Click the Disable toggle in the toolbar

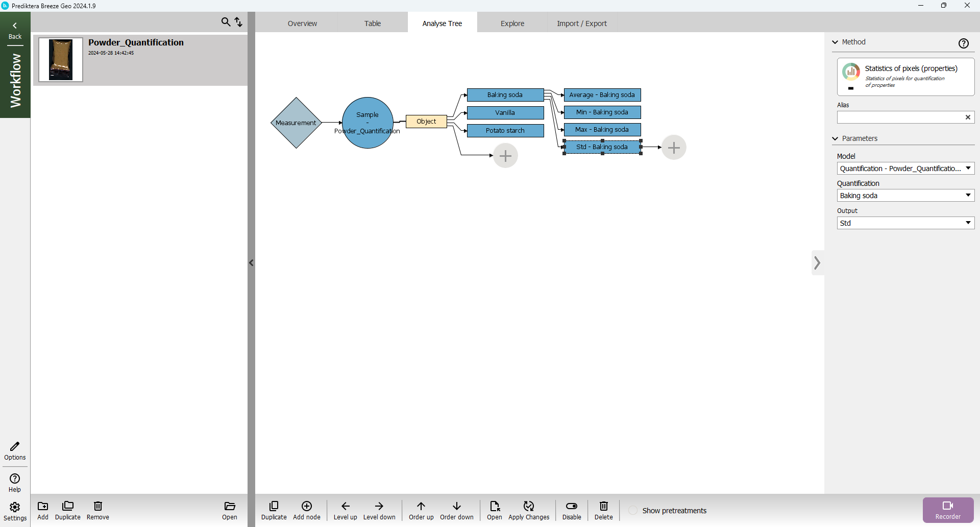point(571,507)
